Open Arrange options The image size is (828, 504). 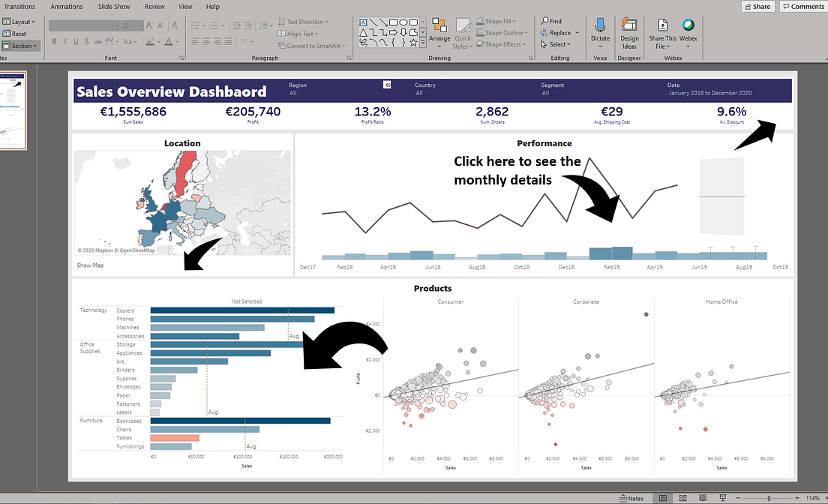pyautogui.click(x=439, y=31)
